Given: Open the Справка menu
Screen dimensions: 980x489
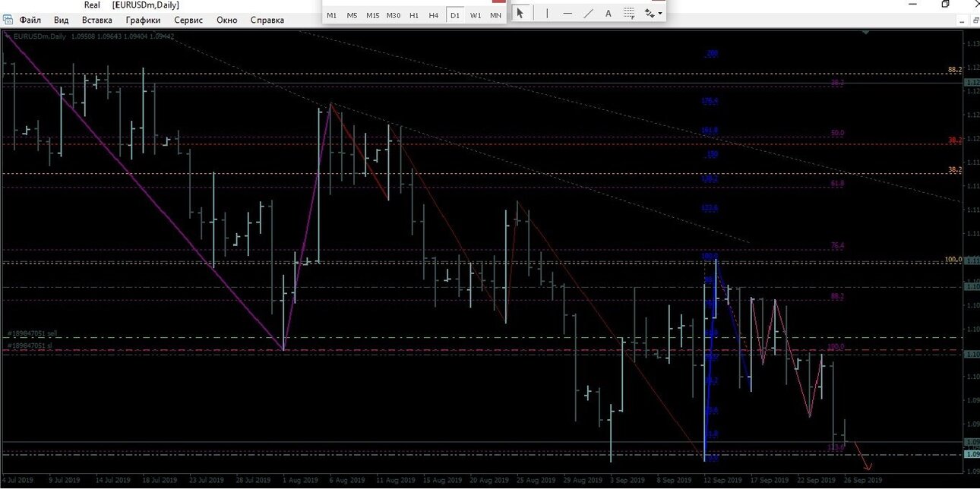Looking at the screenshot, I should 267,20.
